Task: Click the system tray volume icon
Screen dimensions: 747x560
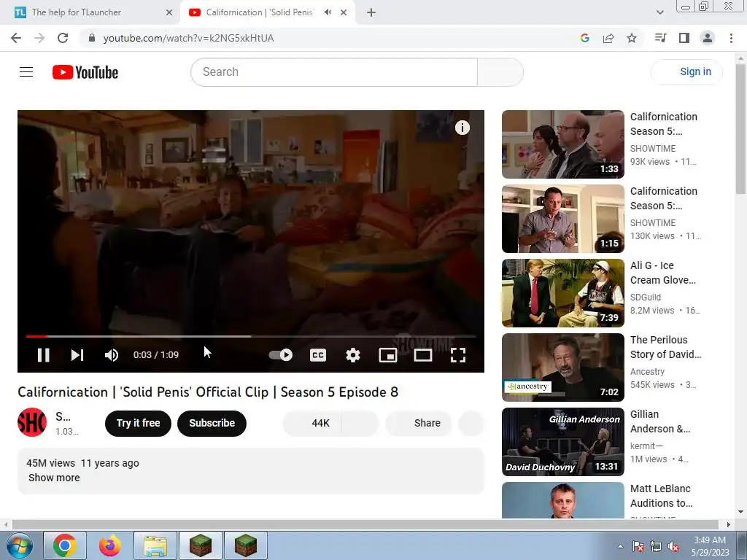Action: pos(673,547)
